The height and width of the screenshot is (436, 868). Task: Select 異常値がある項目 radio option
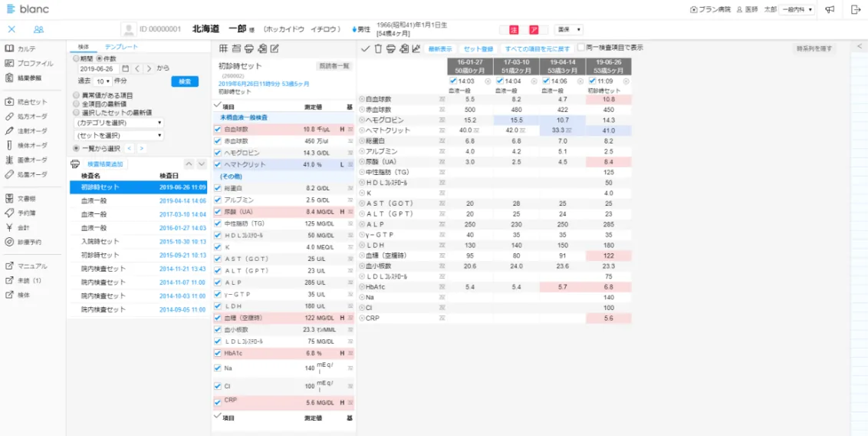pyautogui.click(x=76, y=95)
